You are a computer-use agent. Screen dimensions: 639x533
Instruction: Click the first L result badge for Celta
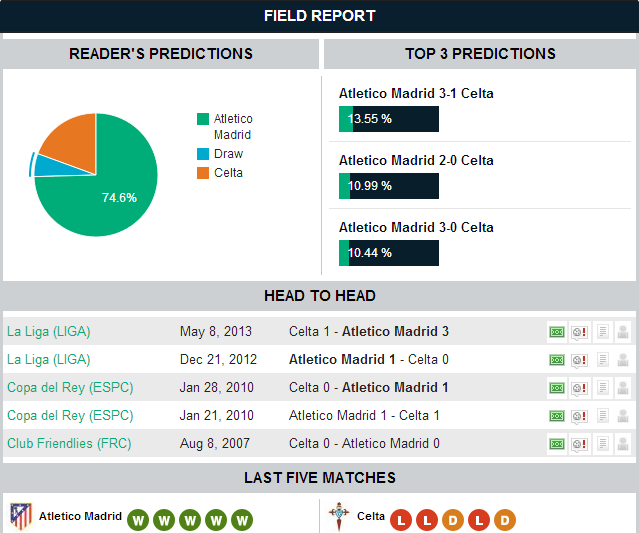(x=401, y=520)
